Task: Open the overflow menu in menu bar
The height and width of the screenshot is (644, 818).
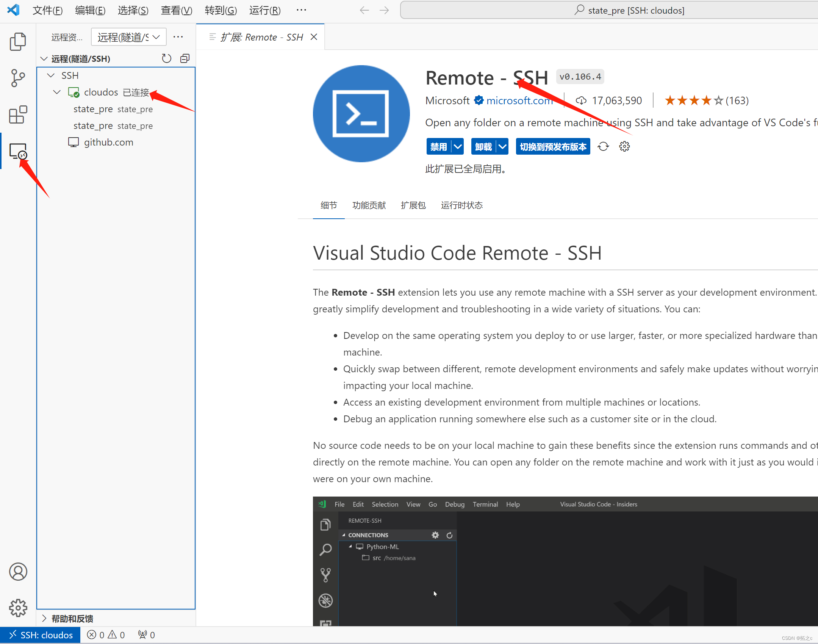Action: (x=301, y=10)
